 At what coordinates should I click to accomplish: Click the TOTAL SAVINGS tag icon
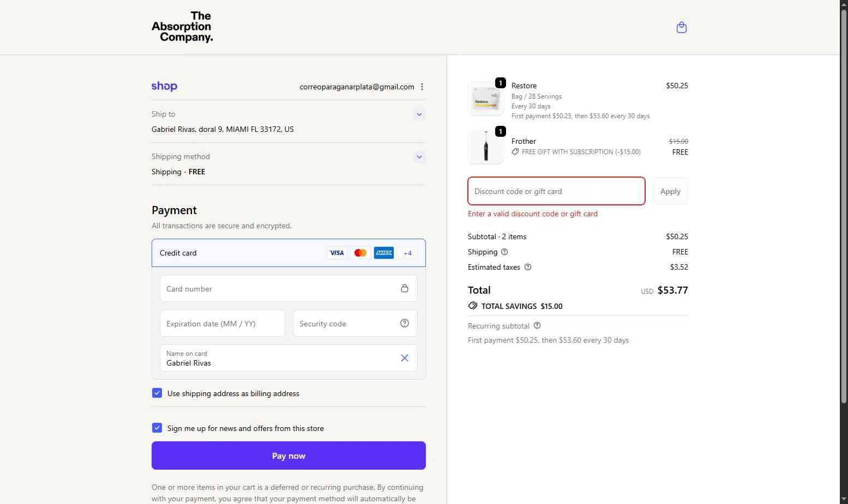(x=473, y=306)
